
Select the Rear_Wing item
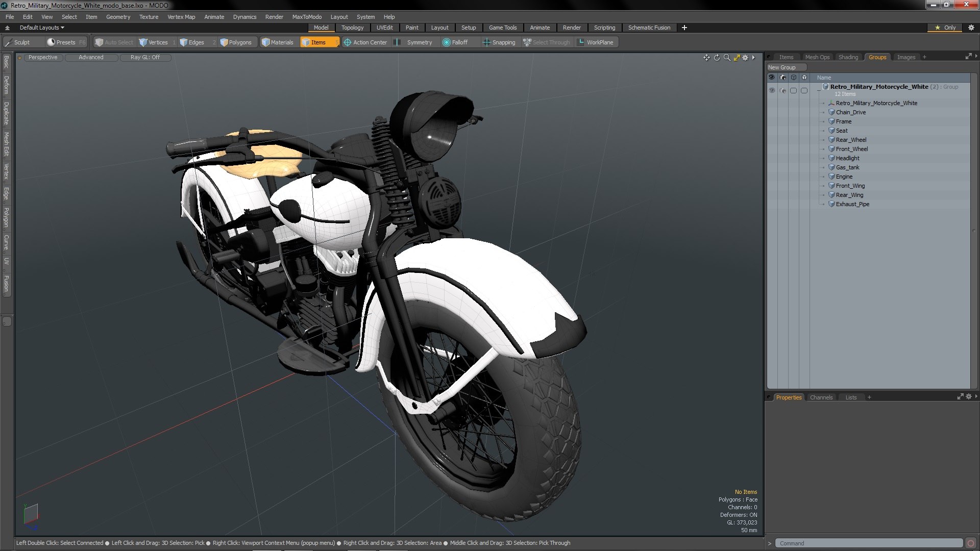pos(849,195)
